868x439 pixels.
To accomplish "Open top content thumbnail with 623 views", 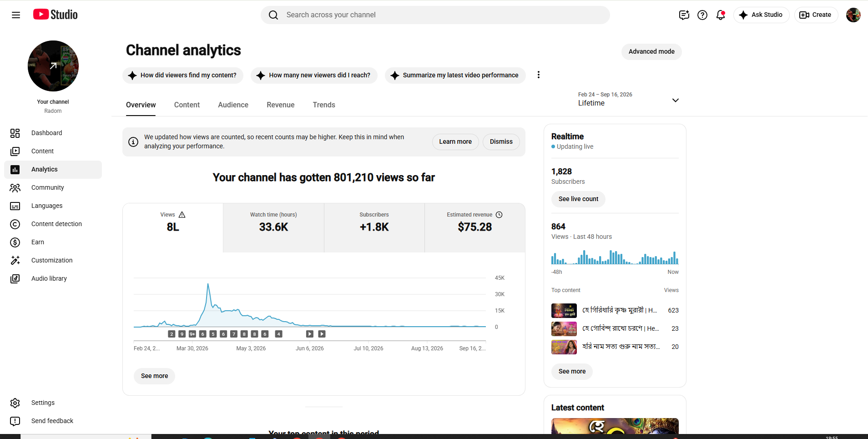I will 564,310.
